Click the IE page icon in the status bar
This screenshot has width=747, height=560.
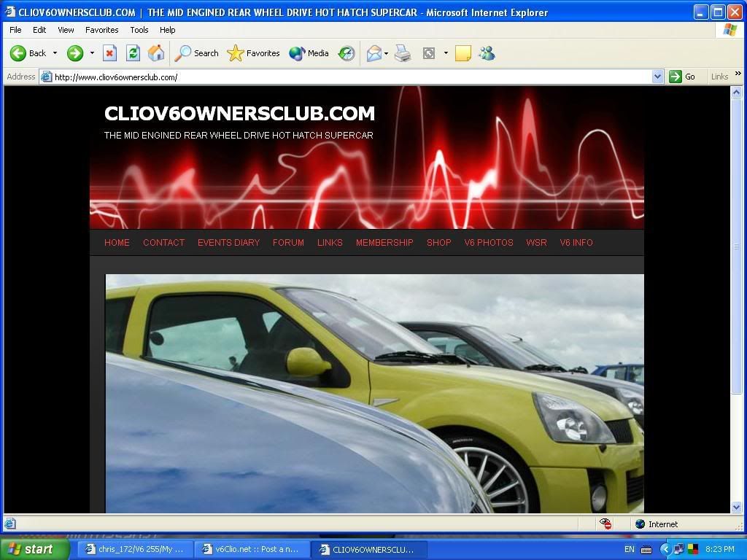[x=10, y=524]
